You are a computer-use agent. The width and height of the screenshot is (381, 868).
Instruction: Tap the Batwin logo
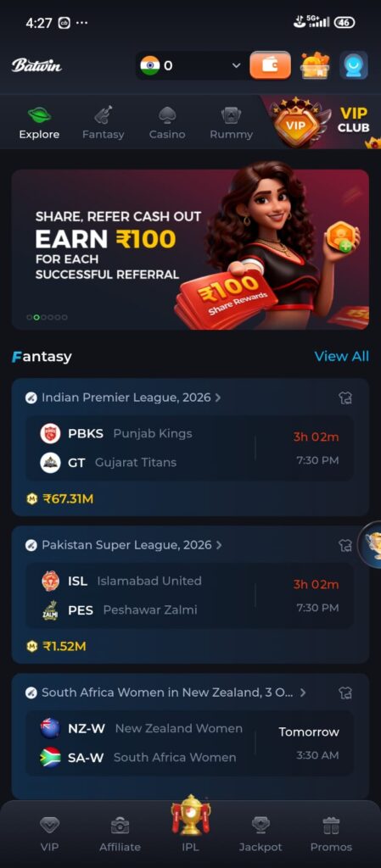[x=37, y=65]
